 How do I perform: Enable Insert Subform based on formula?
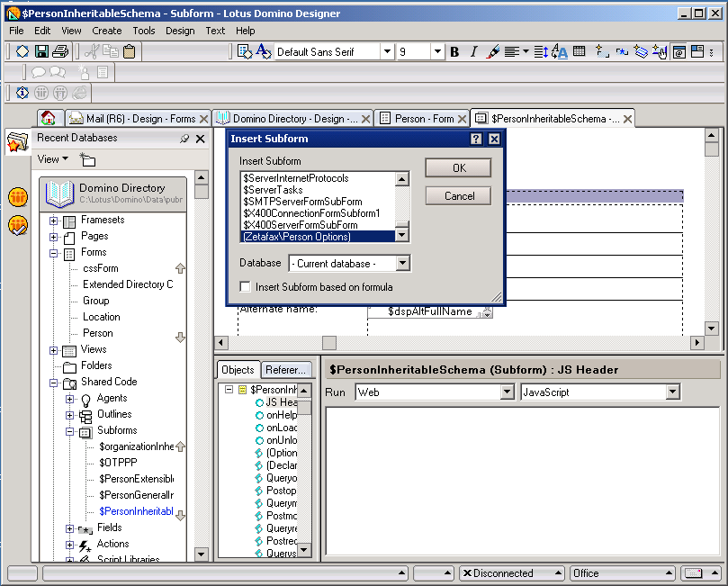[x=246, y=287]
